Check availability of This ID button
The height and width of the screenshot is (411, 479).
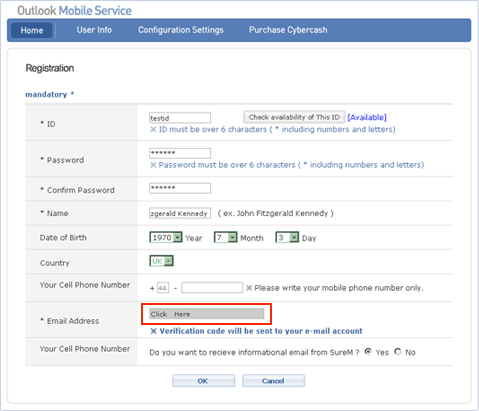click(x=294, y=117)
